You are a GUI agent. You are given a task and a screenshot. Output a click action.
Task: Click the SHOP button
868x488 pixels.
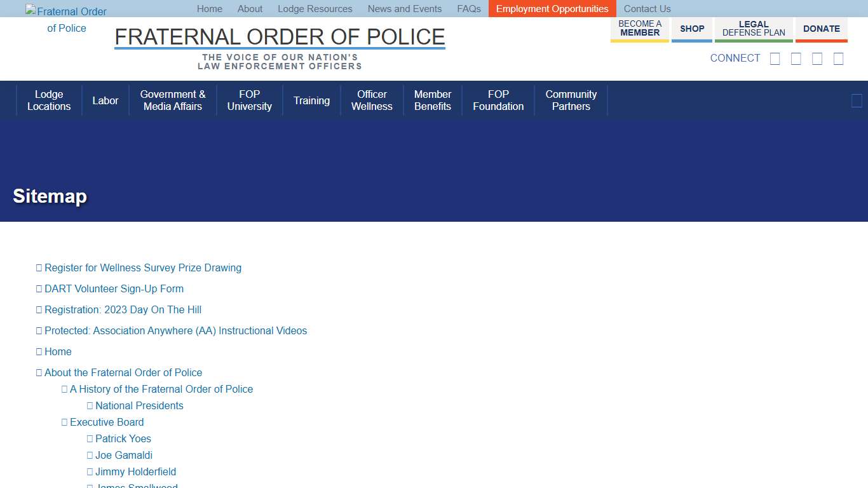pos(692,28)
